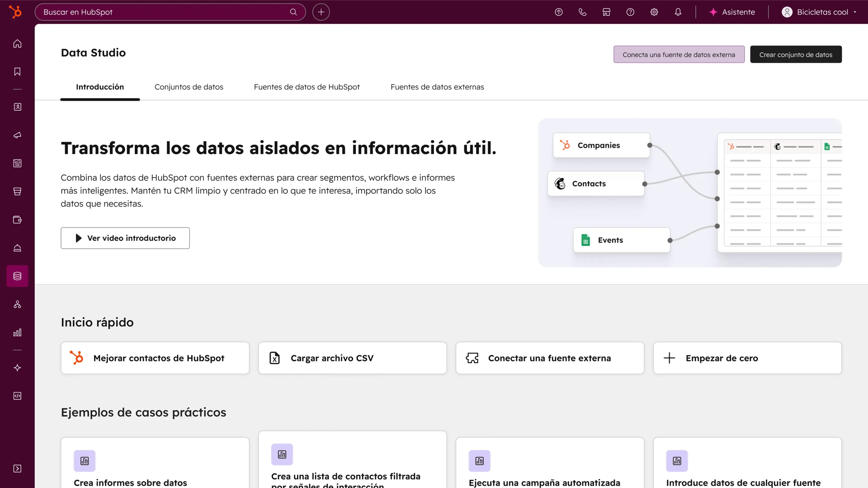This screenshot has width=868, height=488.
Task: Open the Home icon in the sidebar
Action: click(x=17, y=43)
